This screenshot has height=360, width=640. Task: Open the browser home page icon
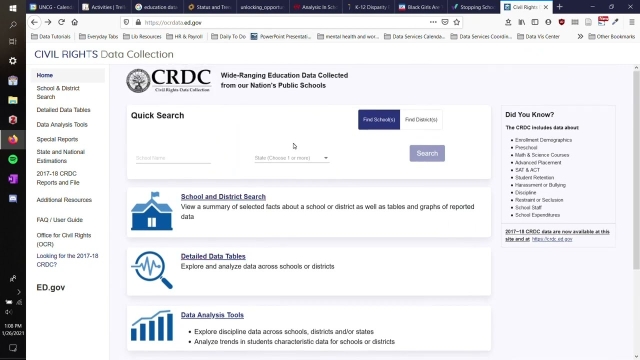click(x=74, y=22)
